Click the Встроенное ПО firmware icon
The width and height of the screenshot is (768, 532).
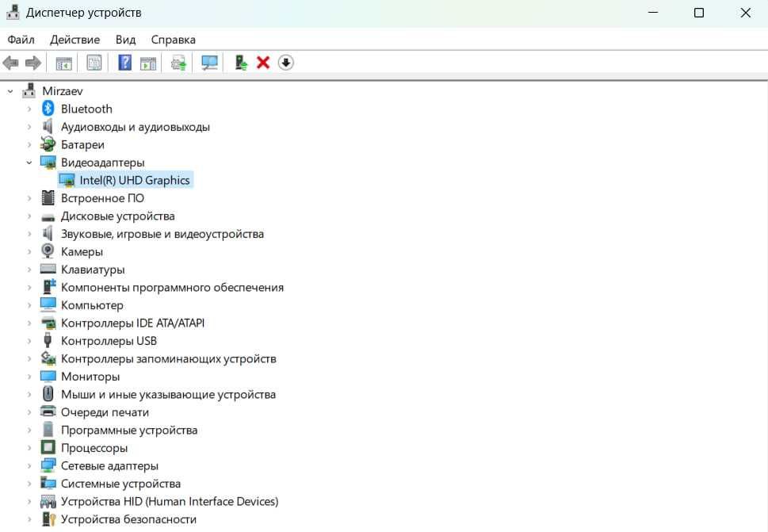click(x=48, y=197)
